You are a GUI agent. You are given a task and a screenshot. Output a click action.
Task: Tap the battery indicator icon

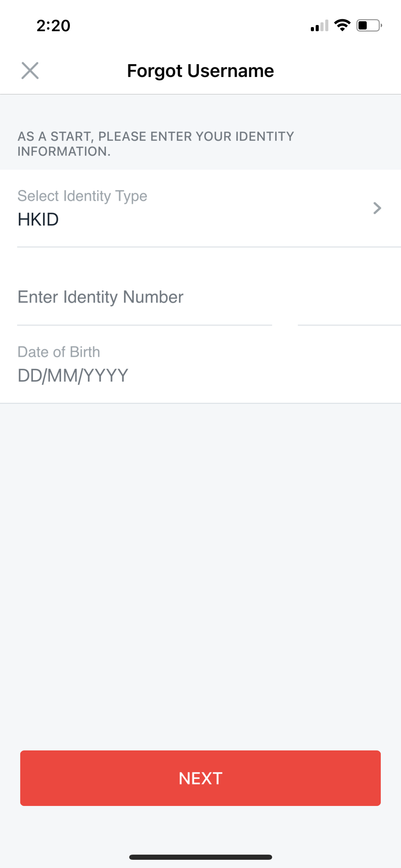tap(369, 25)
